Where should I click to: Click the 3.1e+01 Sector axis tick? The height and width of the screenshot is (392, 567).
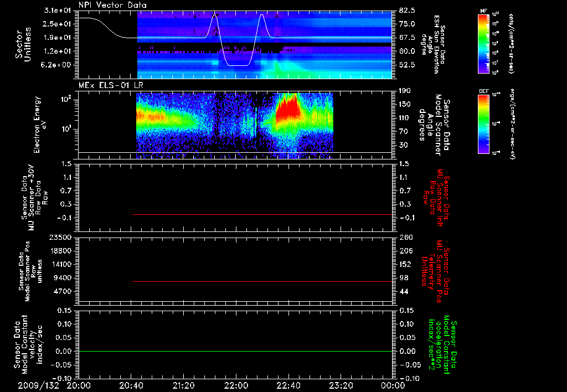58,11
